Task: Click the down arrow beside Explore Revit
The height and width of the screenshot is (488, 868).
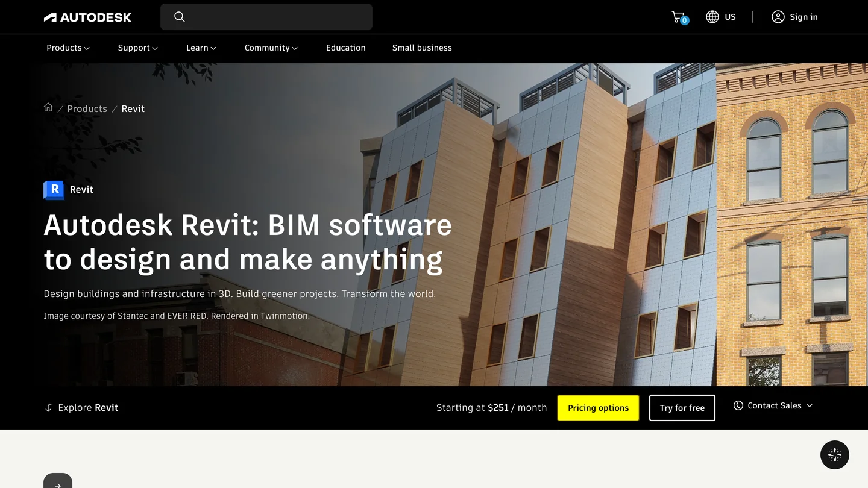Action: [x=49, y=408]
